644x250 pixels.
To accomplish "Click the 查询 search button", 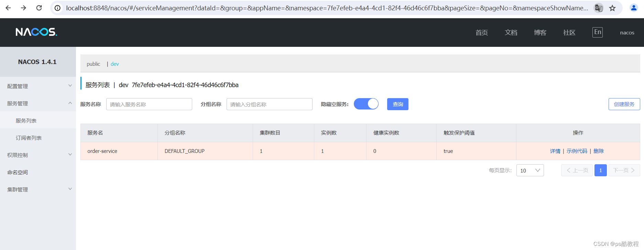I will click(x=398, y=104).
